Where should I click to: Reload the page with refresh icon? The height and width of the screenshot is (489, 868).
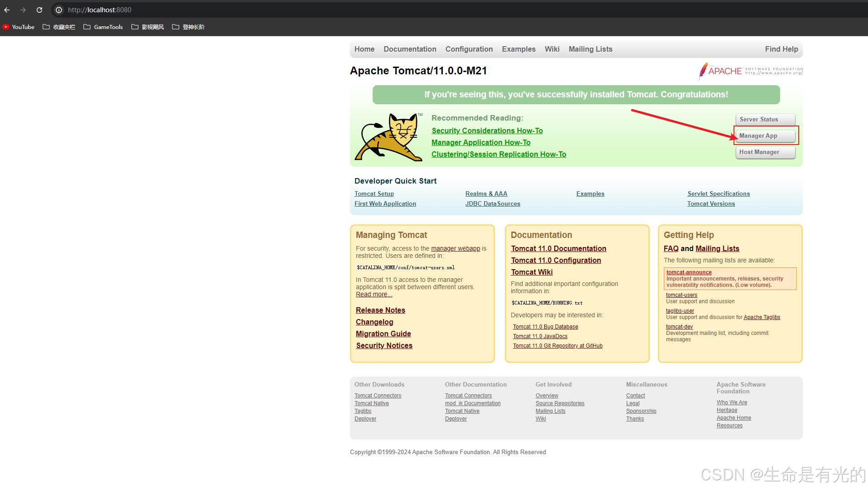pyautogui.click(x=39, y=10)
